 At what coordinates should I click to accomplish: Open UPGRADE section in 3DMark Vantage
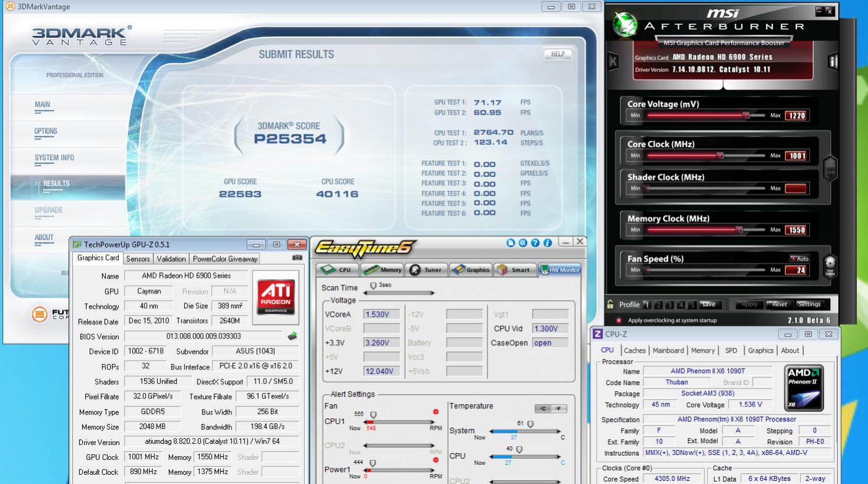click(x=48, y=210)
